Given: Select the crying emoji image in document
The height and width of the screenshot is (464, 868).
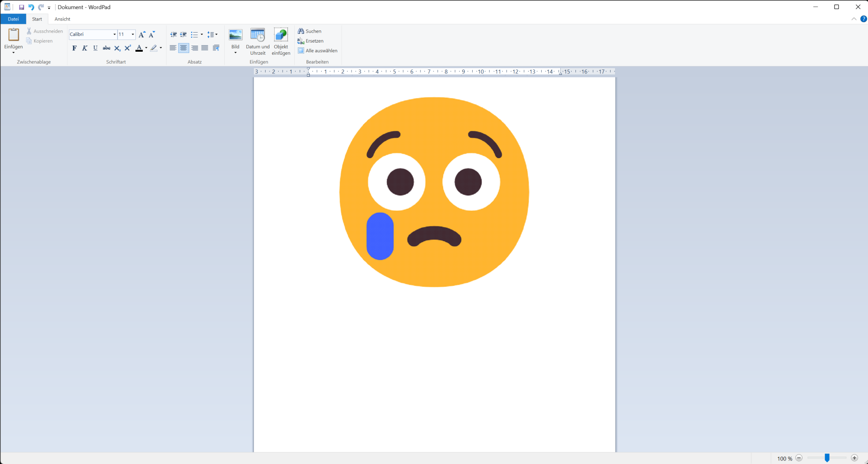Looking at the screenshot, I should 434,192.
